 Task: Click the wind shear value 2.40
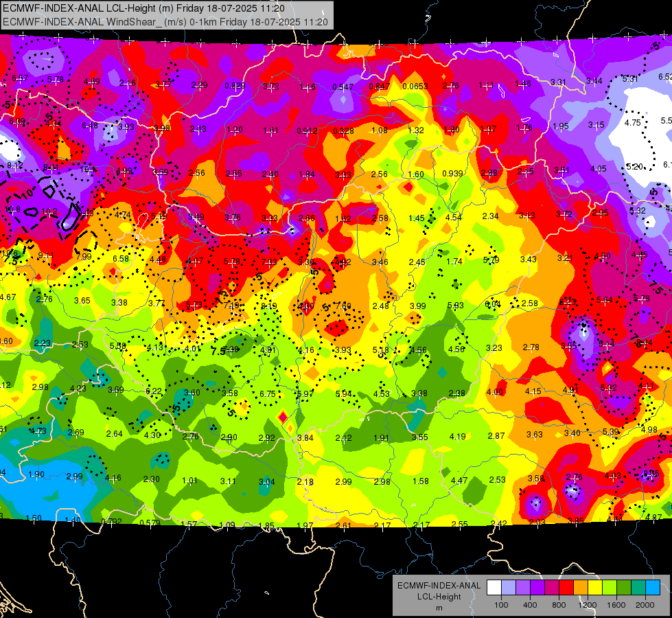pos(270,174)
